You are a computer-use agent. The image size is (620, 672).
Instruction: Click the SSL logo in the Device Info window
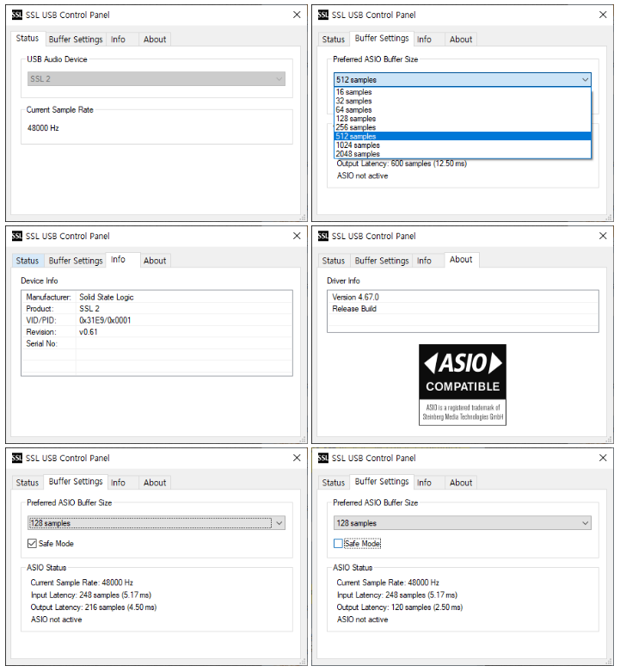[x=16, y=236]
